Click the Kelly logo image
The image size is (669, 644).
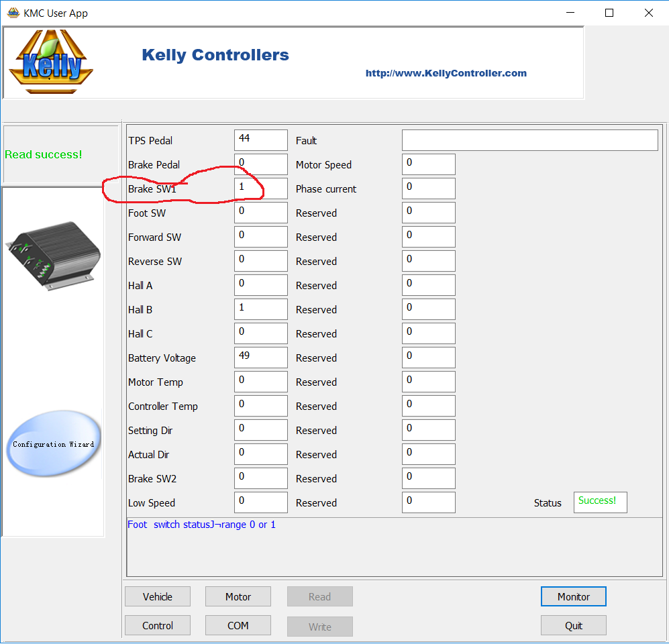[x=51, y=62]
